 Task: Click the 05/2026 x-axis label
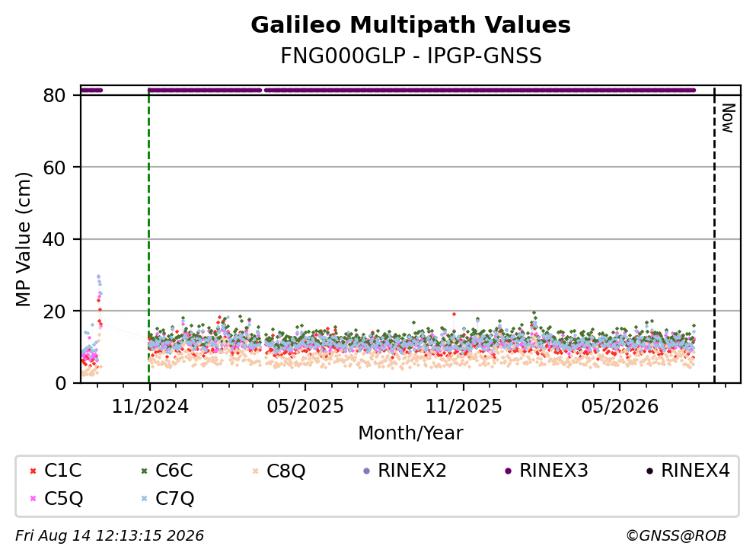click(x=620, y=407)
